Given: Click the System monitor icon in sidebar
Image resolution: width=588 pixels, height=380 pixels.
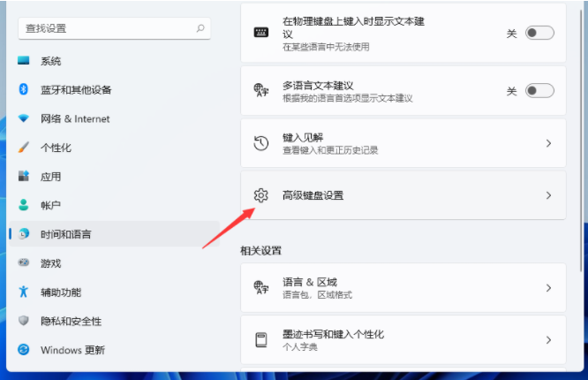Looking at the screenshot, I should click(x=24, y=61).
